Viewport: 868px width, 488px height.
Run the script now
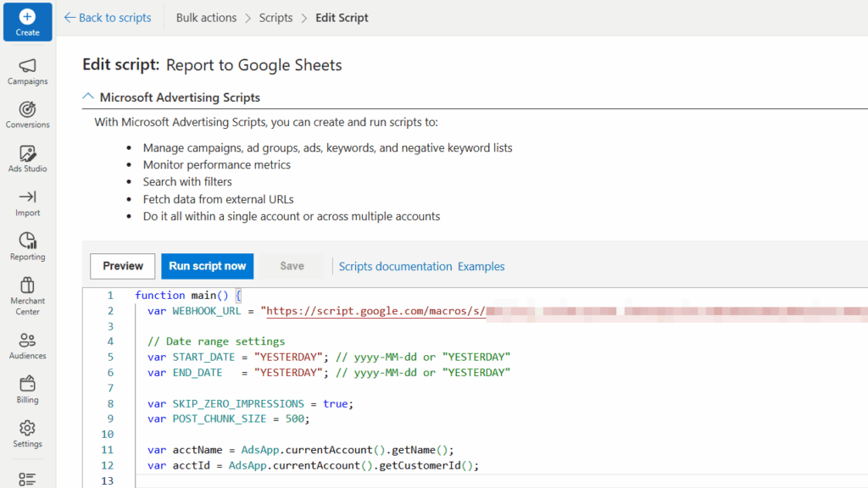click(x=207, y=266)
